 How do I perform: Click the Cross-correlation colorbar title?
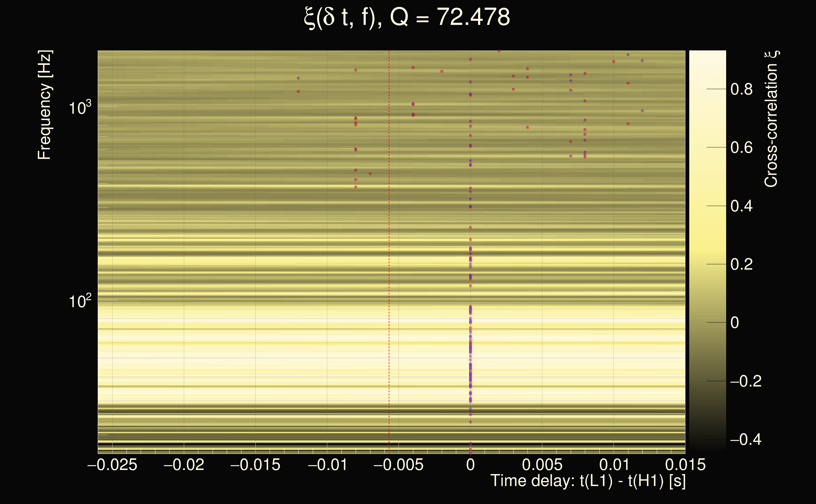[x=771, y=119]
